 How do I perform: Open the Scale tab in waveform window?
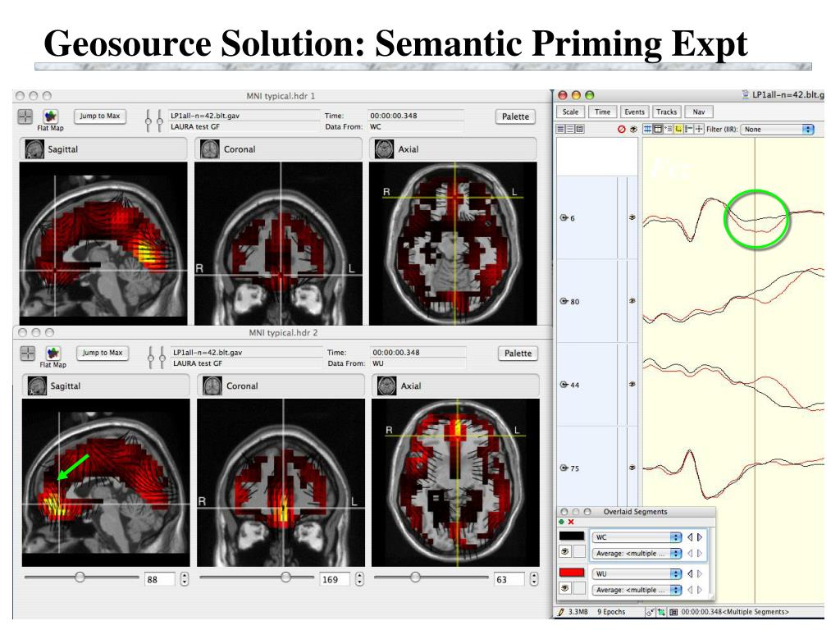[x=571, y=112]
